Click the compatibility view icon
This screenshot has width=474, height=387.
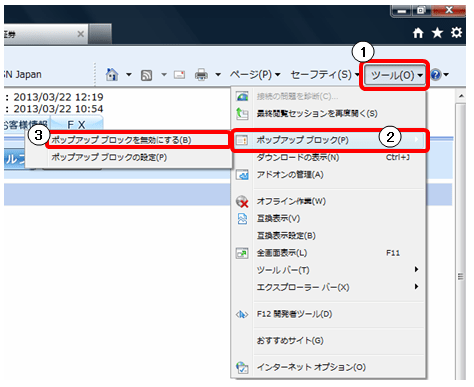point(242,219)
